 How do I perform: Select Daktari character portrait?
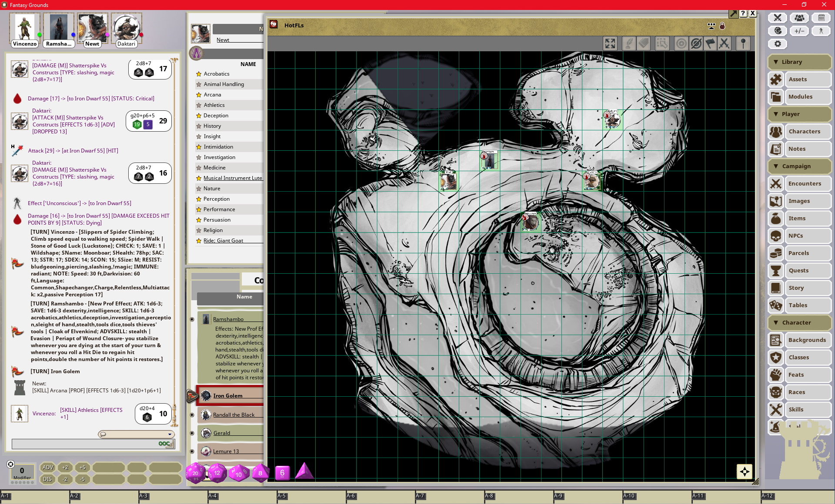(x=126, y=27)
